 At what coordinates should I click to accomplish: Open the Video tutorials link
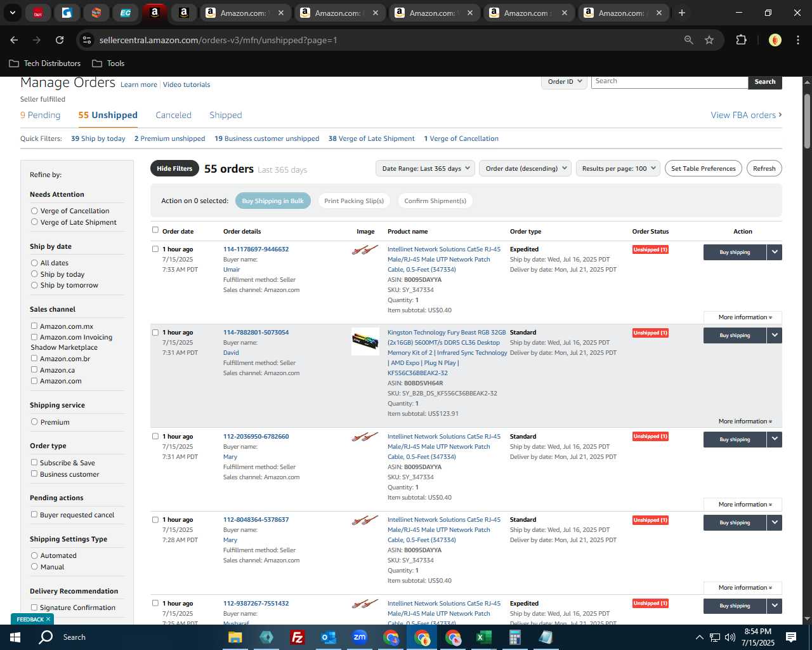[187, 84]
